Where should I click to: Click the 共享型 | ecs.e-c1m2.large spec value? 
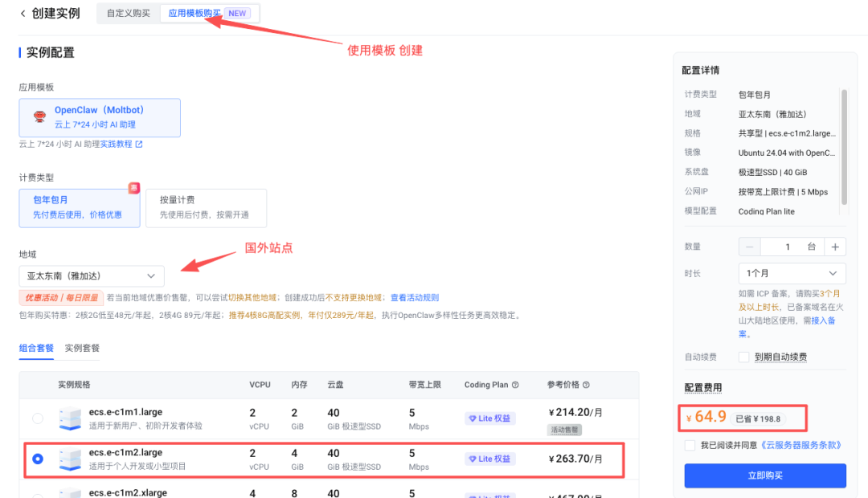click(787, 133)
